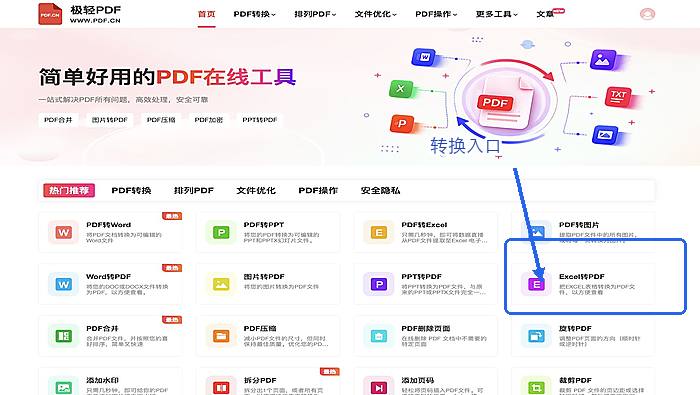Click the PPT转PDF purple P icon
This screenshot has height=395, width=700.
click(379, 284)
